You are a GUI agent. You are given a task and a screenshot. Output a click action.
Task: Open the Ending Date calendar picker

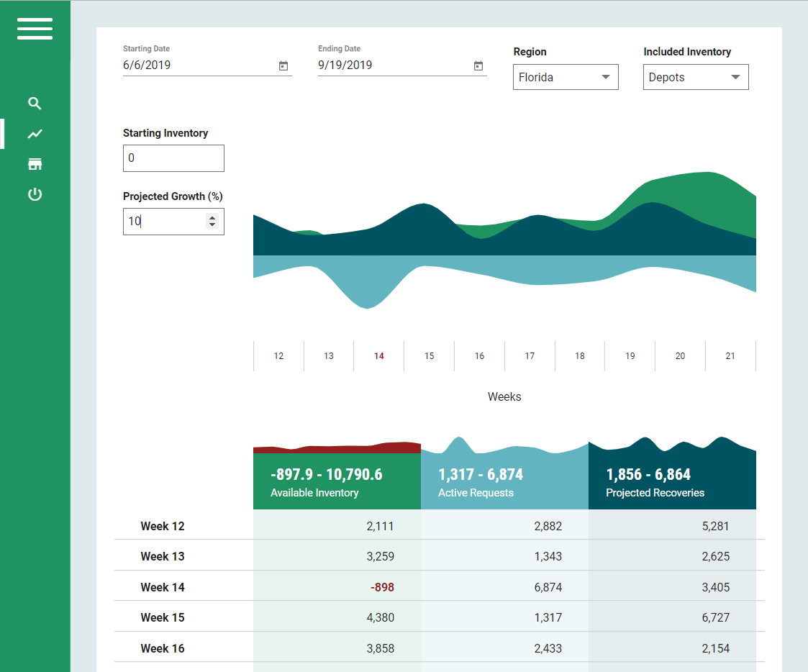pos(478,65)
